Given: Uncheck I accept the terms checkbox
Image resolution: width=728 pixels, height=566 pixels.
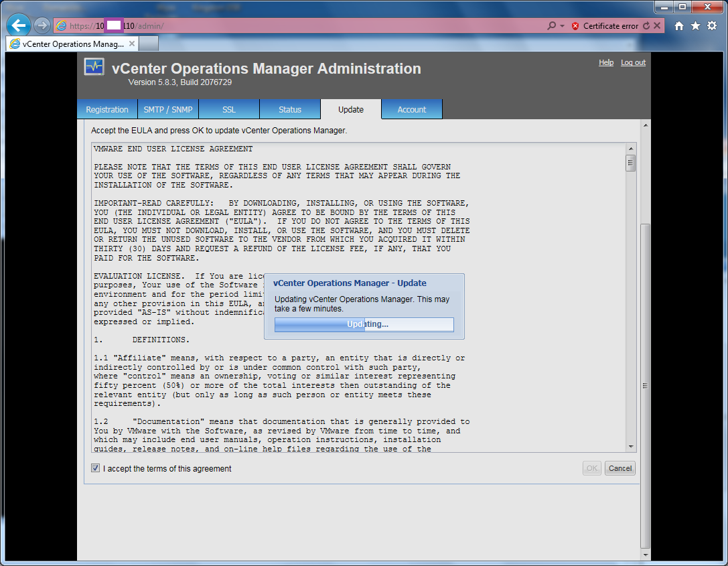Looking at the screenshot, I should coord(96,468).
